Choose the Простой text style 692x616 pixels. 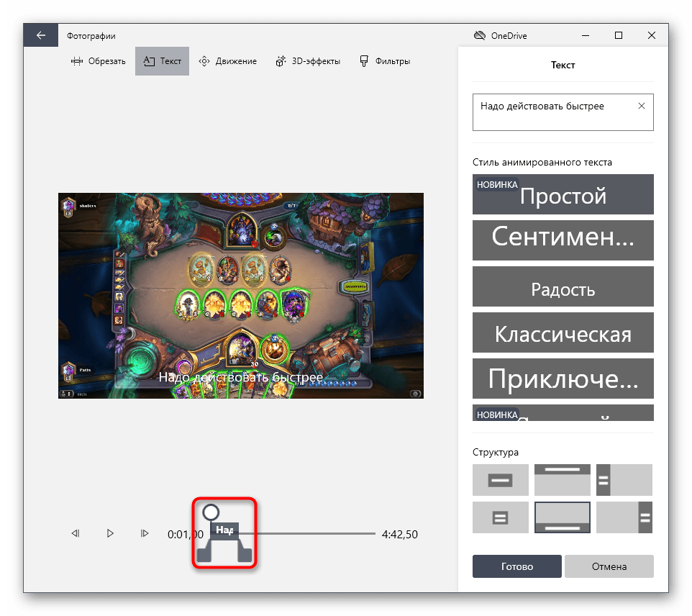(x=563, y=194)
